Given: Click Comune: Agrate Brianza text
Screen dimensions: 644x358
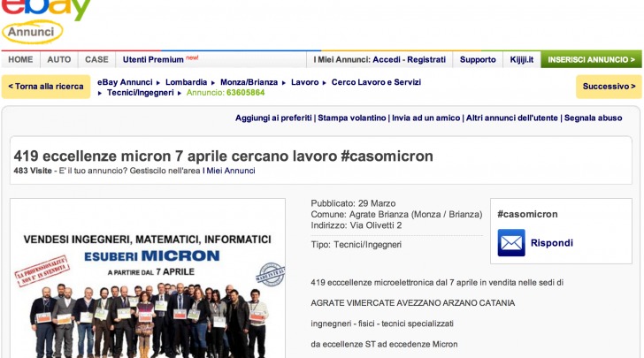Looking at the screenshot, I should (x=396, y=214).
